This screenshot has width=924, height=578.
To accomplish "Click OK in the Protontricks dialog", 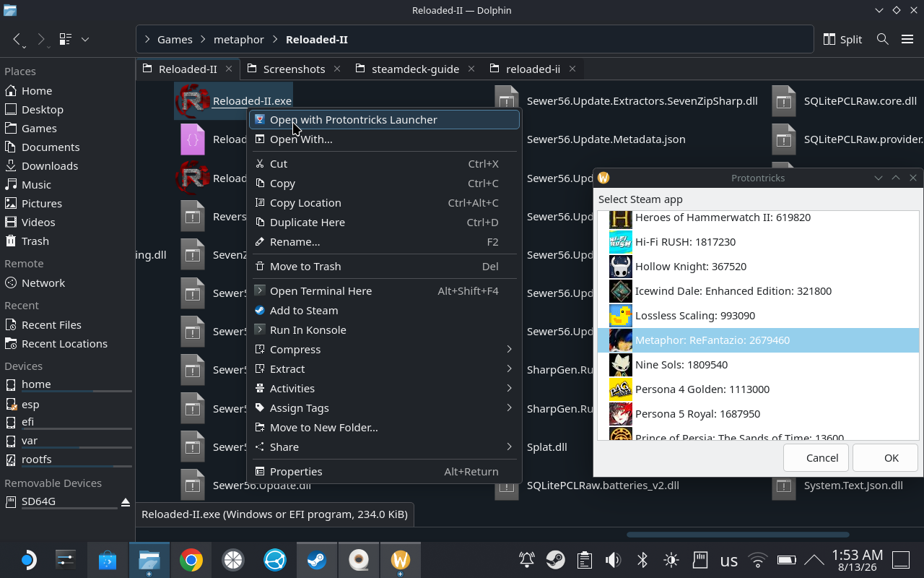I will point(885,457).
